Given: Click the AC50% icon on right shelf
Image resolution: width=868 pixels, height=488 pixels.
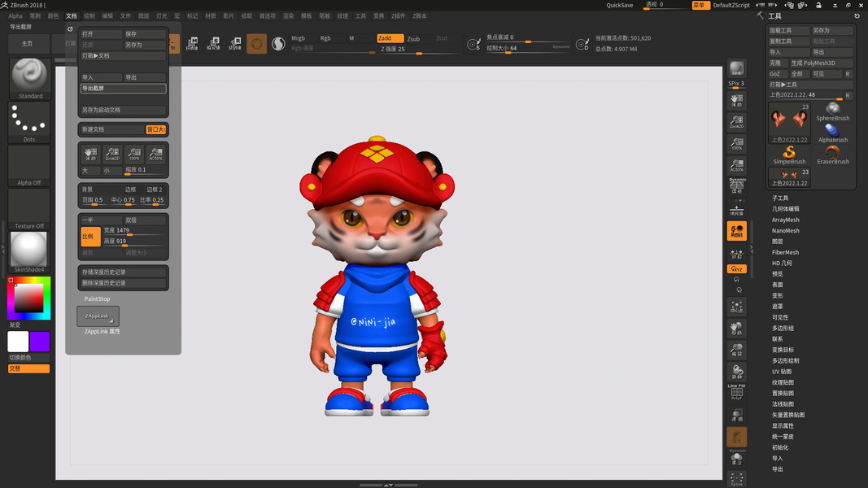Looking at the screenshot, I should pyautogui.click(x=736, y=165).
